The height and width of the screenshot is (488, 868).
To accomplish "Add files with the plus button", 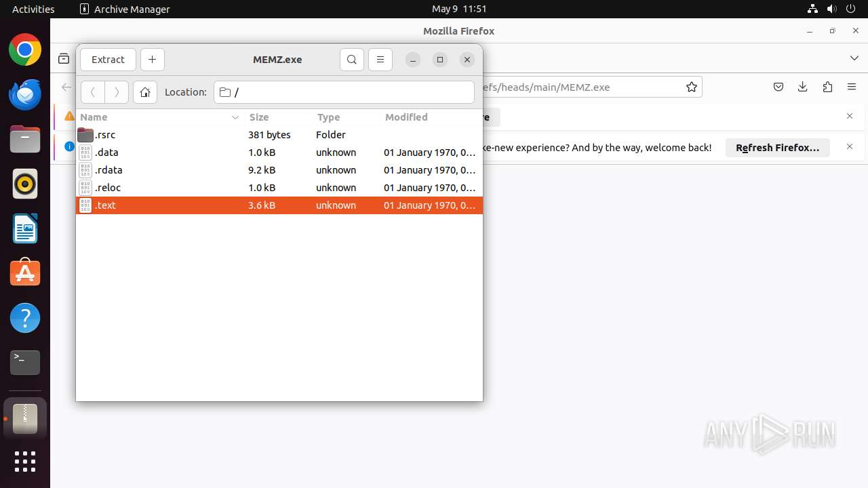I will 153,60.
